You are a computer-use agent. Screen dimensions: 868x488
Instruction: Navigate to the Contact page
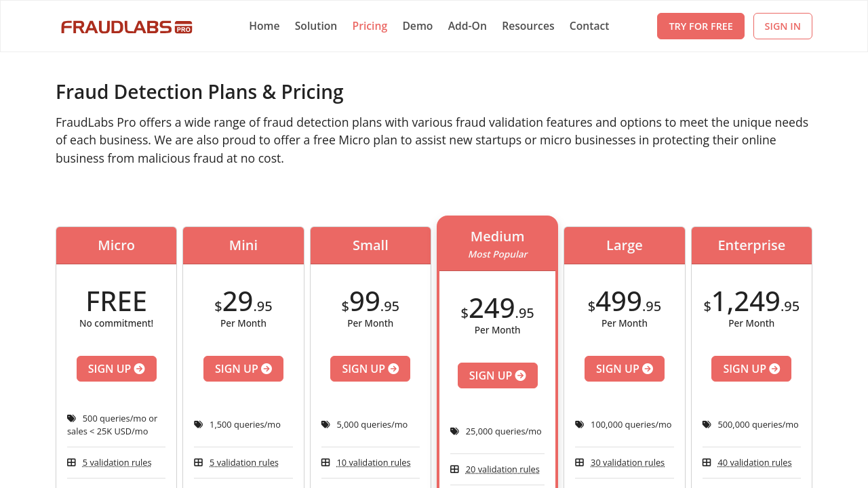[589, 26]
